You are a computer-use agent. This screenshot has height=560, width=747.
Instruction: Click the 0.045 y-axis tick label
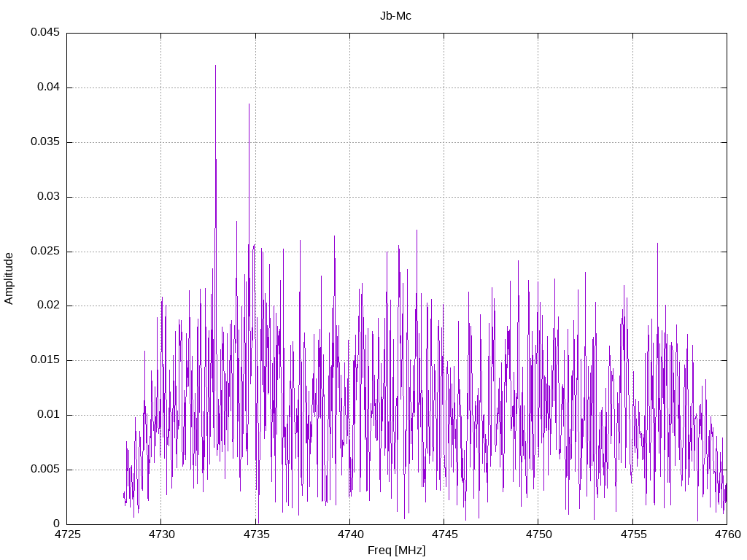click(45, 32)
